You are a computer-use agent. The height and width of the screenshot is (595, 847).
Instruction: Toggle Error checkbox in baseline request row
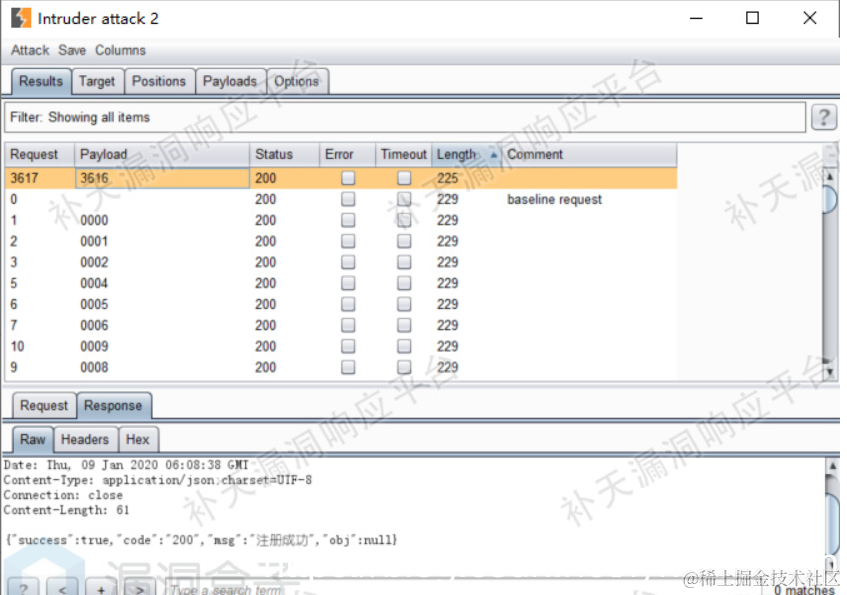[x=348, y=199]
